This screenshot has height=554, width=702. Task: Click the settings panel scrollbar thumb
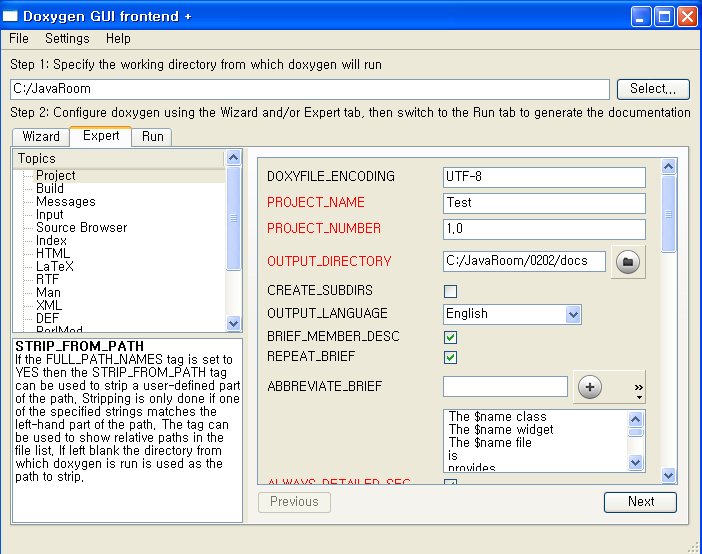[668, 214]
